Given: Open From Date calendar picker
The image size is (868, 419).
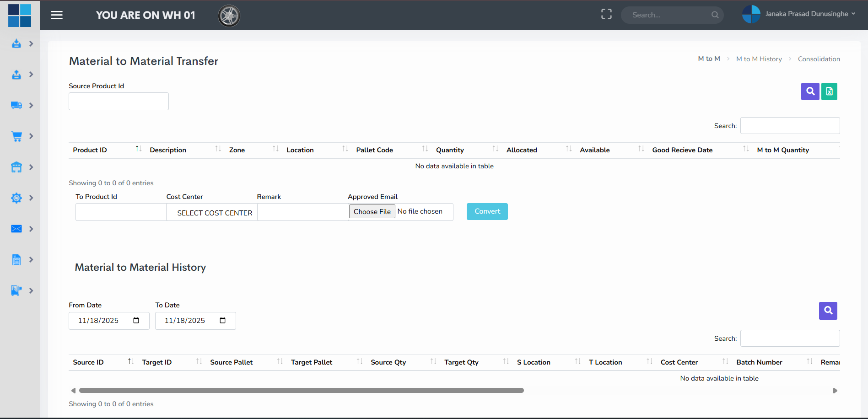Looking at the screenshot, I should pos(136,321).
